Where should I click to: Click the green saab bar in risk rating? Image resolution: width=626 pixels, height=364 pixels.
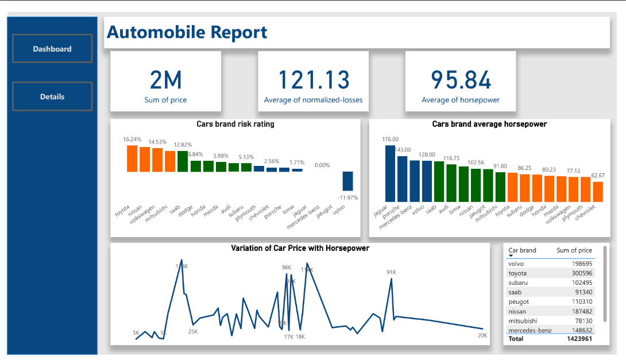[183, 161]
